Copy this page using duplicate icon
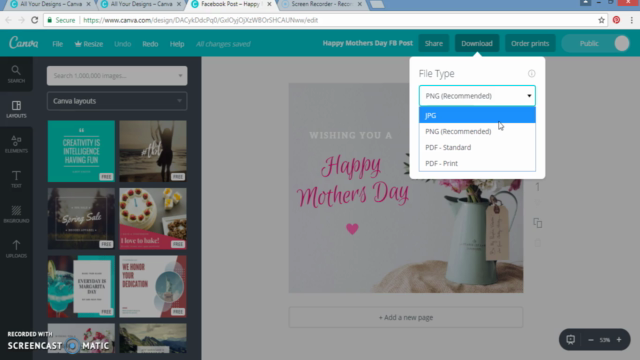Screen dimensions: 640x360 pos(538,223)
